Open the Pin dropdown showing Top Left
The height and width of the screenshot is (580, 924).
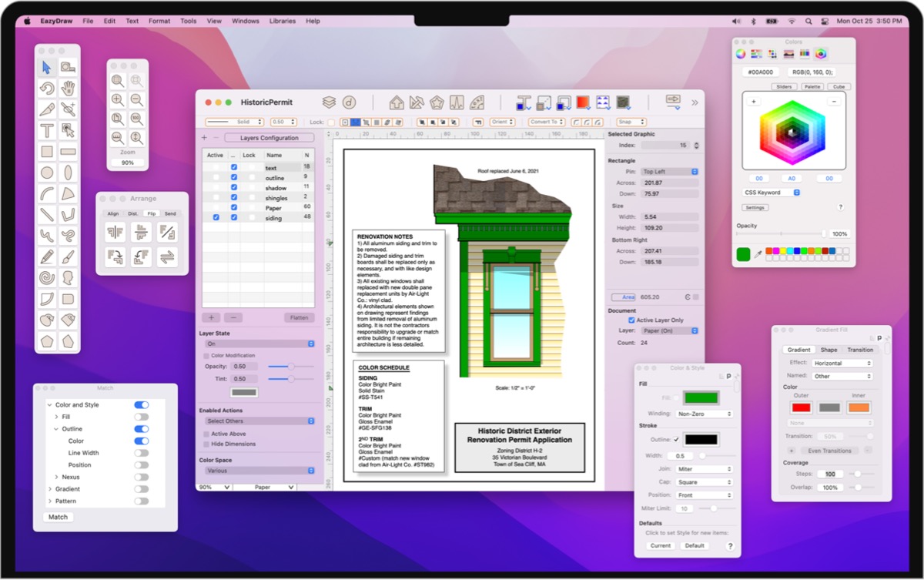pyautogui.click(x=670, y=171)
